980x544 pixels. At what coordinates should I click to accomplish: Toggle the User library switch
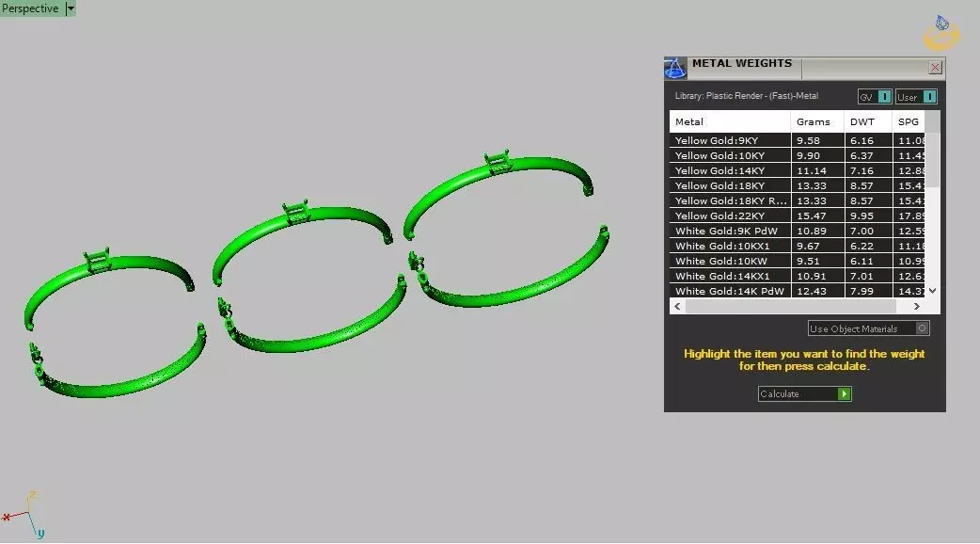(x=916, y=97)
